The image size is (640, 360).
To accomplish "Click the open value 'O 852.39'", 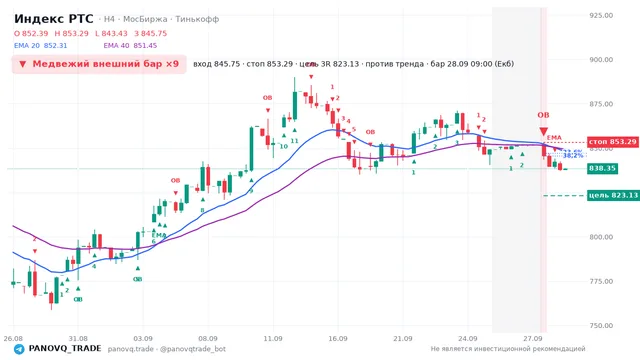I will click(x=31, y=33).
